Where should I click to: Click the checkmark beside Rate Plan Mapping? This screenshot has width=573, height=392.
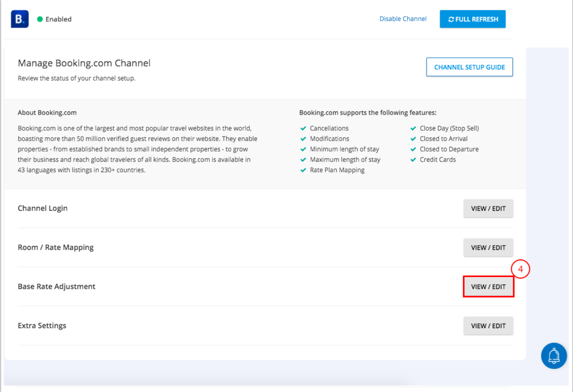coord(303,170)
